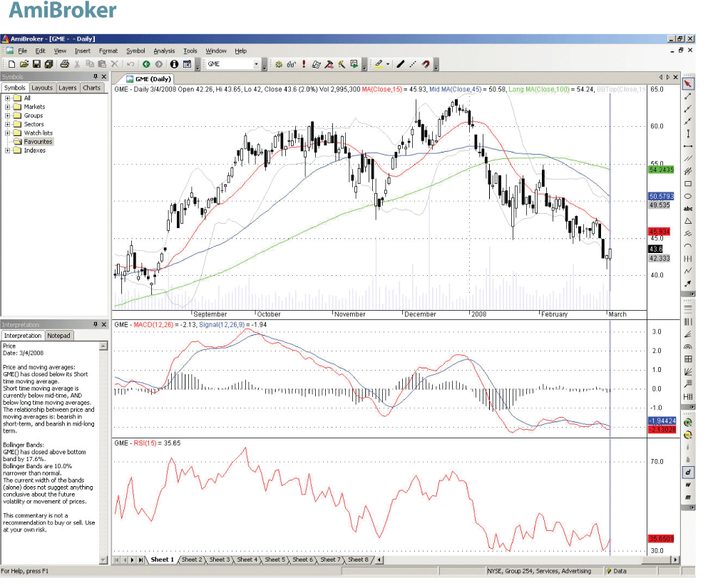Switch to Sheet 5
The height and width of the screenshot is (588, 713).
pos(275,559)
